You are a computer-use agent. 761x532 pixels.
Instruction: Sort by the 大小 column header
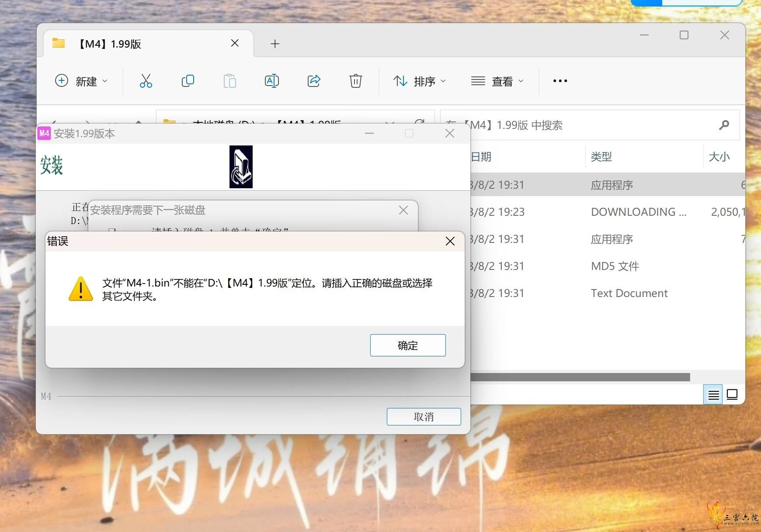point(719,157)
